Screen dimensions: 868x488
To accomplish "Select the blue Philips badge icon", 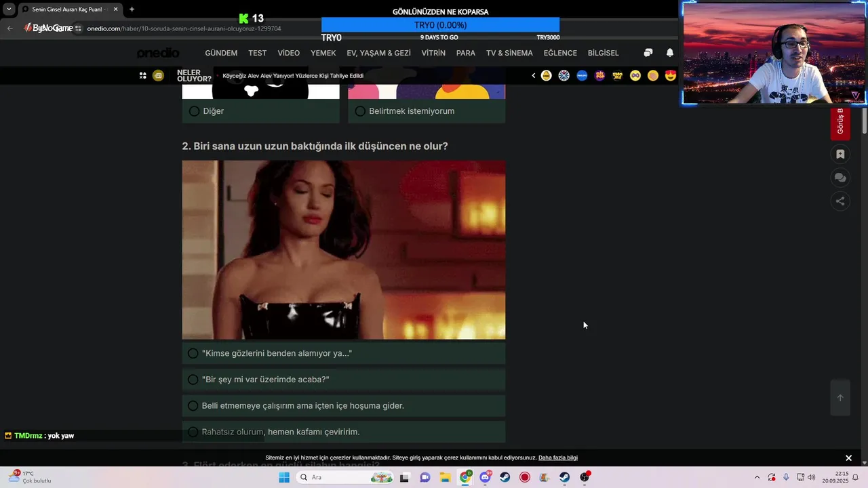I will click(x=582, y=76).
